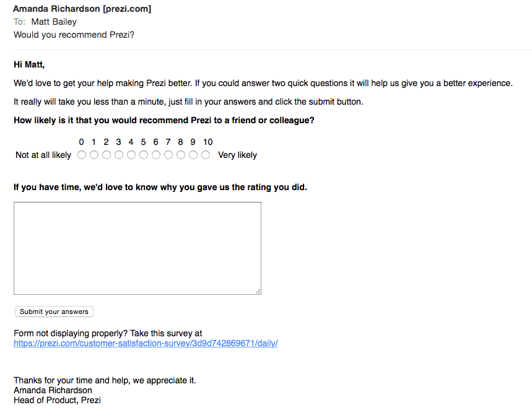Click sender name Amanda Richardson [prezi.com]
The width and height of the screenshot is (532, 418).
click(82, 9)
